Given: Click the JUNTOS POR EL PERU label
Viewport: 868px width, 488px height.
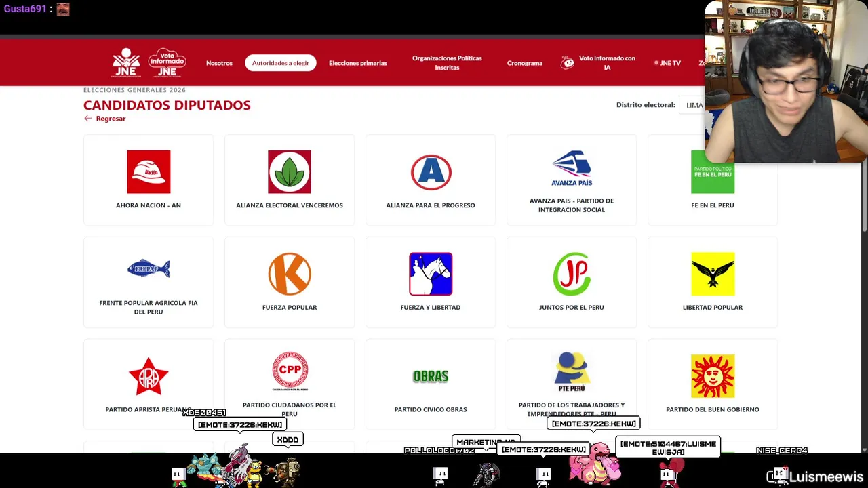Looking at the screenshot, I should 572,308.
